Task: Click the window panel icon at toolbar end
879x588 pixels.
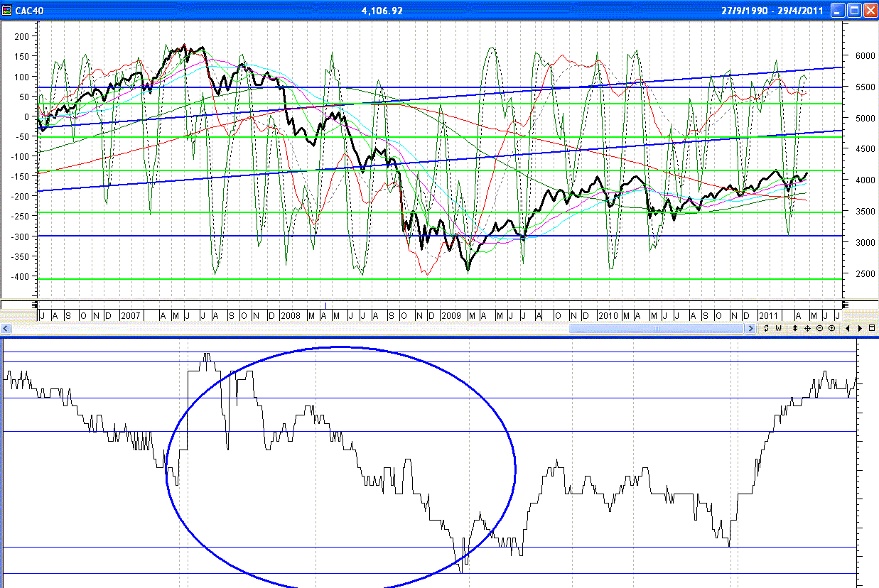Action: click(x=872, y=328)
